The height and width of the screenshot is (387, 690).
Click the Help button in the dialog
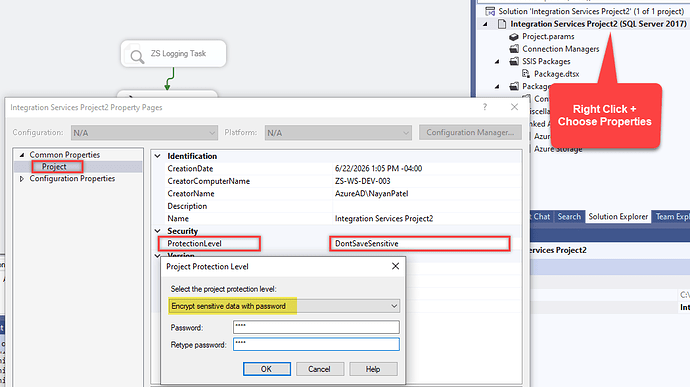[373, 369]
